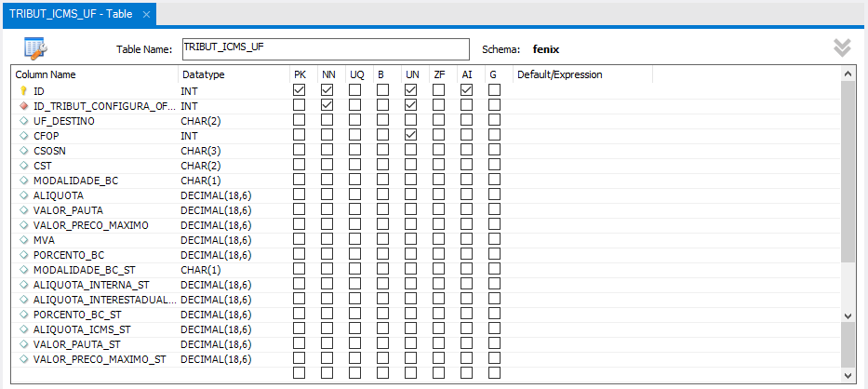The height and width of the screenshot is (389, 868).
Task: Click the diamond icon beside VALOR_PAUTA
Action: click(23, 210)
